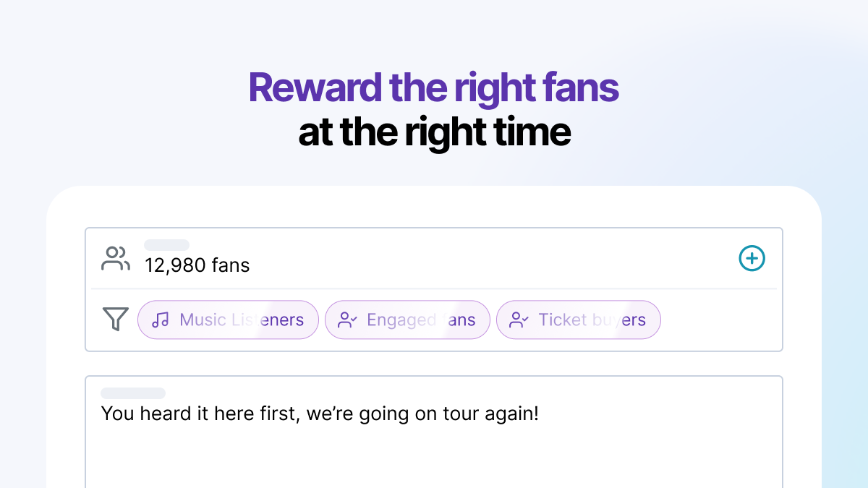
Task: Click the purple 'Reward the right fans' headline
Action: [433, 88]
